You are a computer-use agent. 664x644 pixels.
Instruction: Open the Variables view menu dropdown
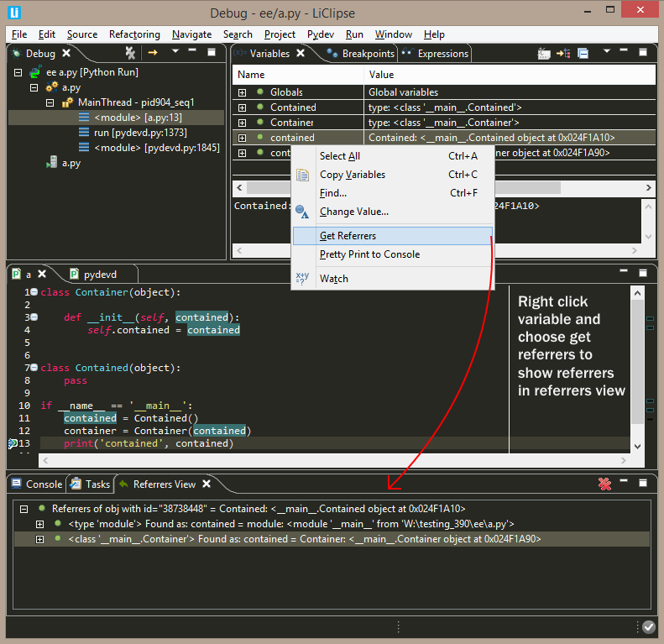click(x=606, y=51)
